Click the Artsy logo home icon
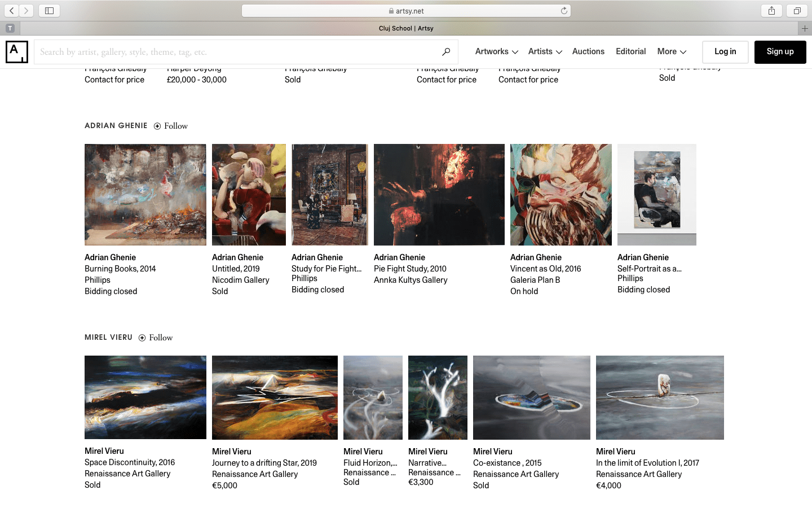 [x=17, y=52]
